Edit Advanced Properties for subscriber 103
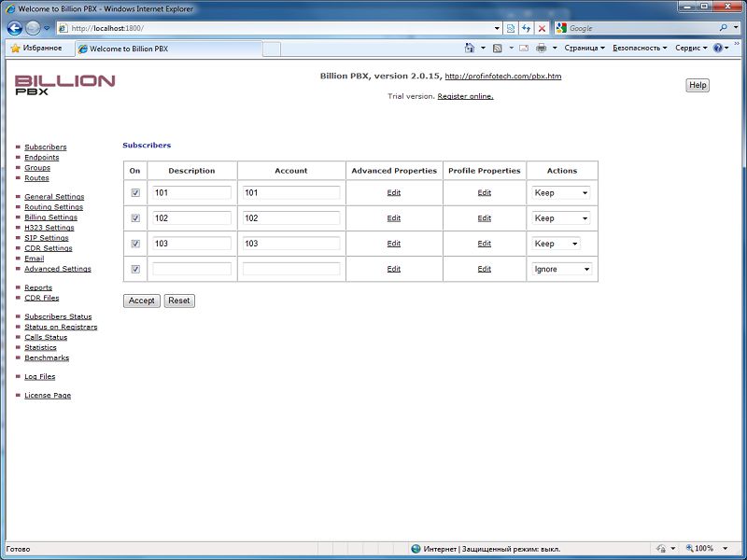The image size is (747, 560). [393, 244]
